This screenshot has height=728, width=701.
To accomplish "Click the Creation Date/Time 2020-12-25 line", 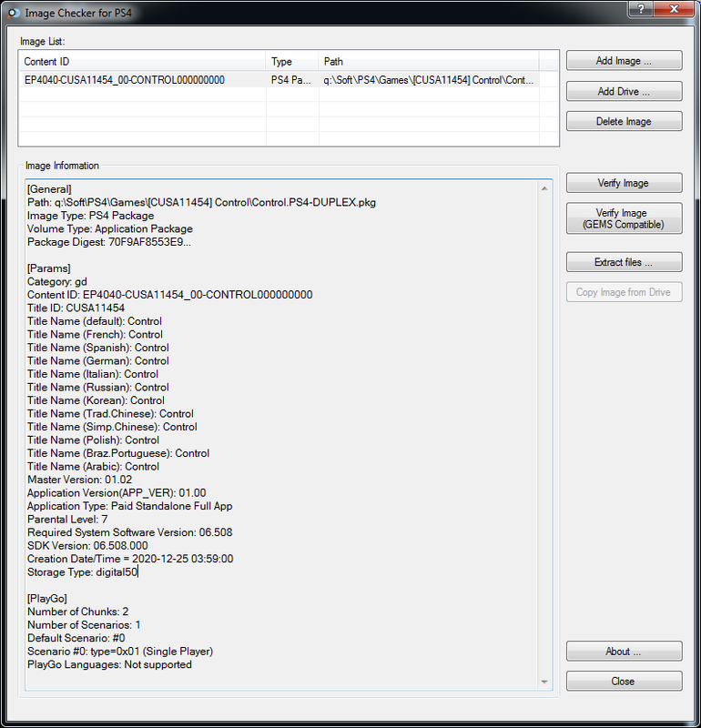I will tap(130, 559).
